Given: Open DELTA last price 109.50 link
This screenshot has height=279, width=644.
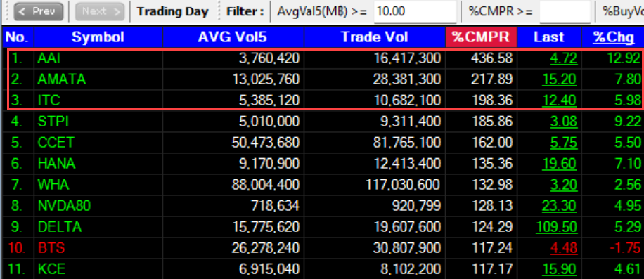Looking at the screenshot, I should (557, 226).
